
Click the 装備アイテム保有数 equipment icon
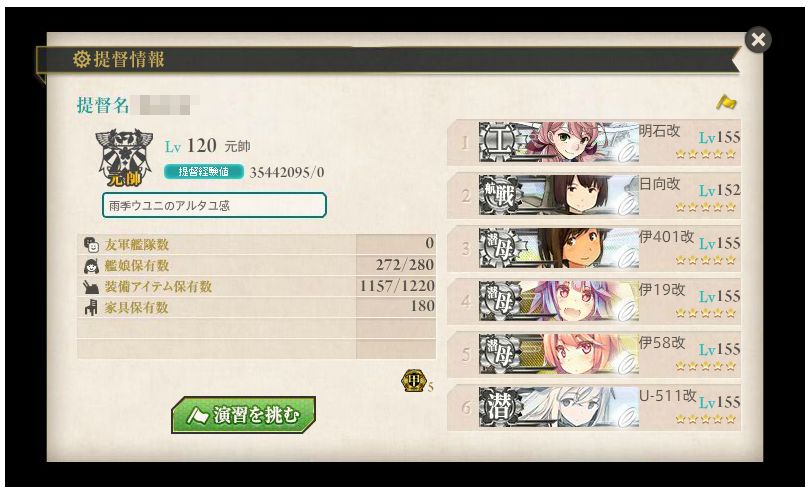91,286
